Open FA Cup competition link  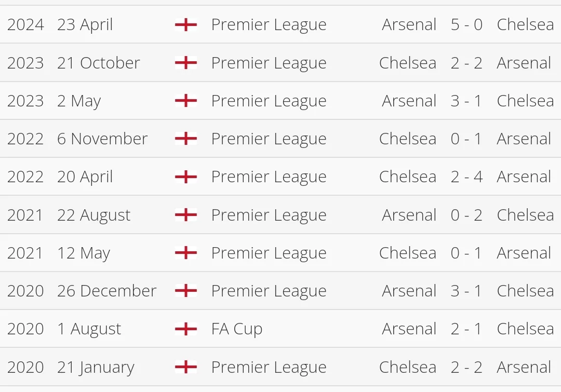click(x=236, y=329)
